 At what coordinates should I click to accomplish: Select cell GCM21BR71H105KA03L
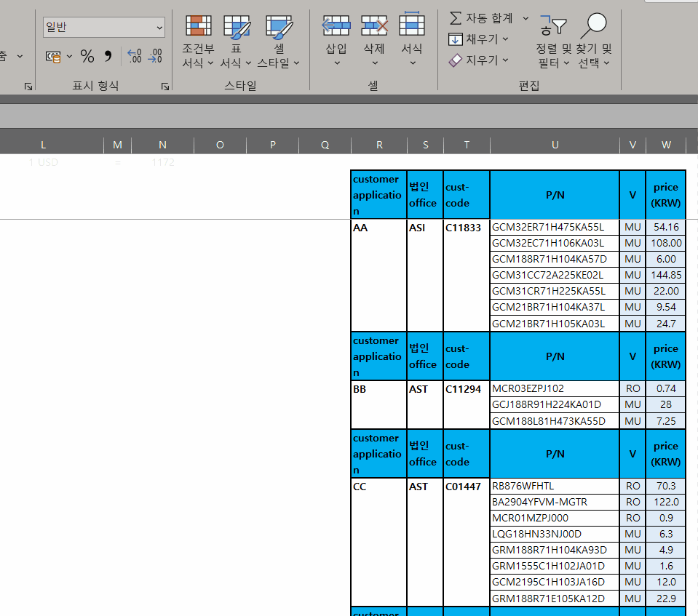[x=555, y=324]
